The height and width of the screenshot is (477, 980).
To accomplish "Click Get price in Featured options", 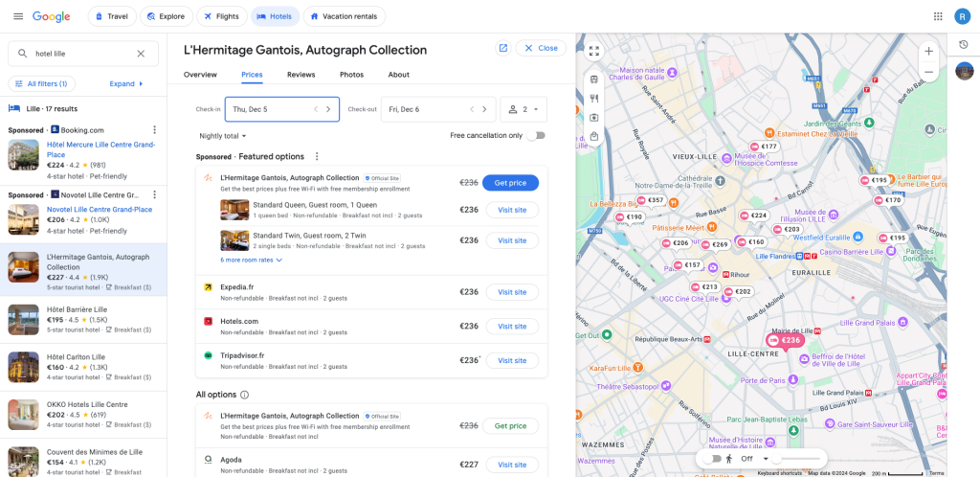I will pyautogui.click(x=511, y=183).
